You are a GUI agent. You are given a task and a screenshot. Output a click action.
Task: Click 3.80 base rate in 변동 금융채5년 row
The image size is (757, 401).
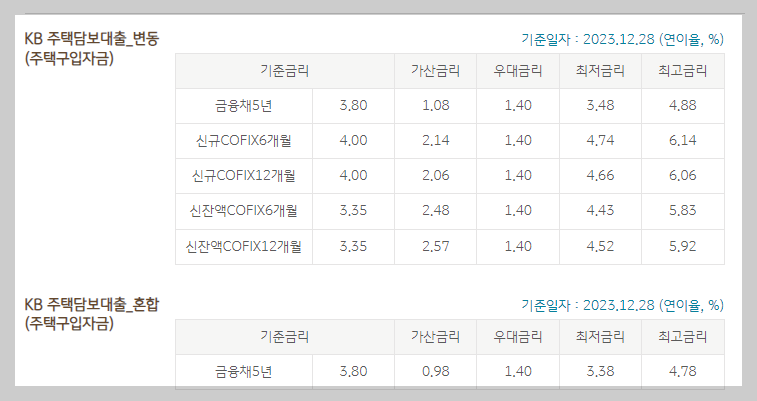click(353, 105)
